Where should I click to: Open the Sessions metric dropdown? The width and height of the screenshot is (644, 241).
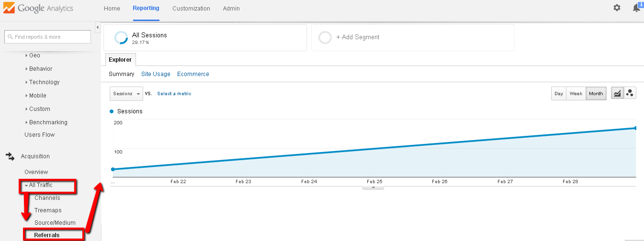click(126, 94)
